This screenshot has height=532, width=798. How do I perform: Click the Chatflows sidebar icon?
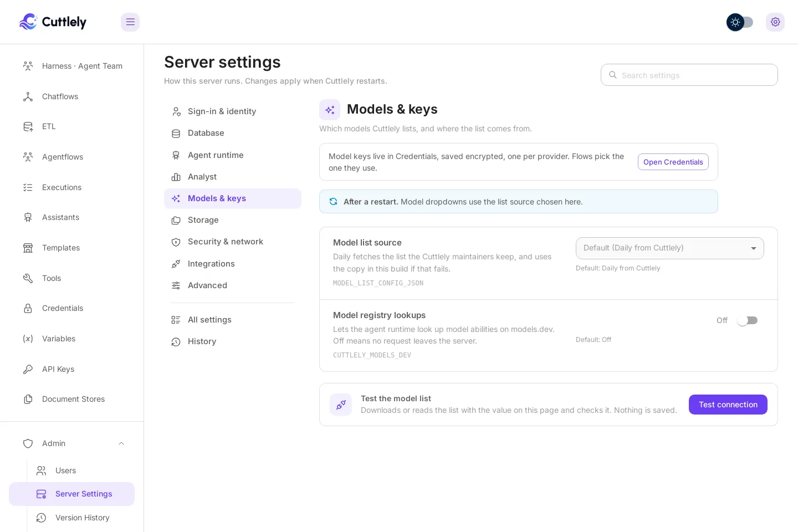coord(28,96)
